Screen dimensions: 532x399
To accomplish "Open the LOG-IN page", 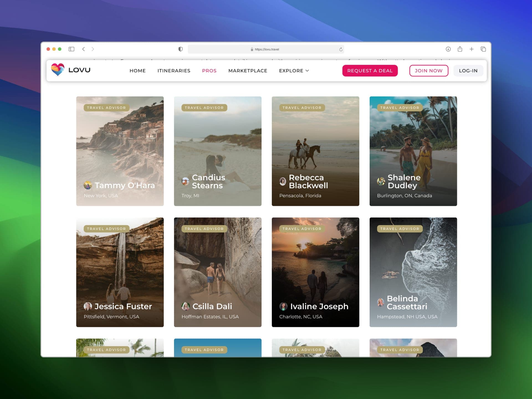I will (x=468, y=71).
